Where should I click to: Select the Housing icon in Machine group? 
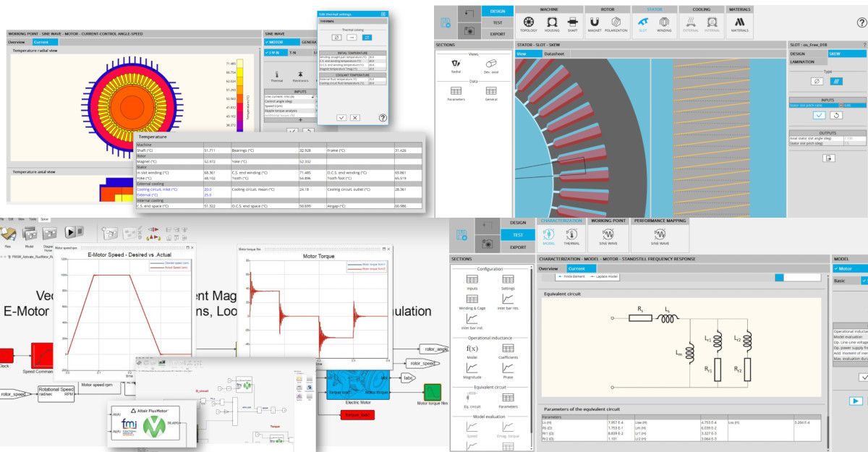pyautogui.click(x=551, y=25)
